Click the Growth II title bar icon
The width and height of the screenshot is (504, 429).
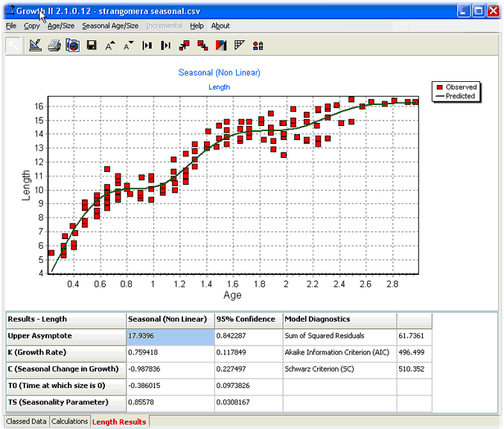coord(10,10)
